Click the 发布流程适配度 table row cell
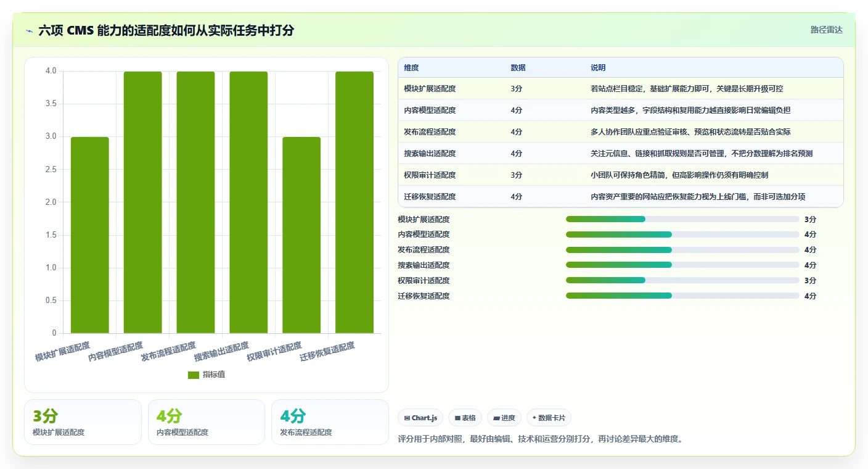This screenshot has height=469, width=868. click(x=430, y=132)
